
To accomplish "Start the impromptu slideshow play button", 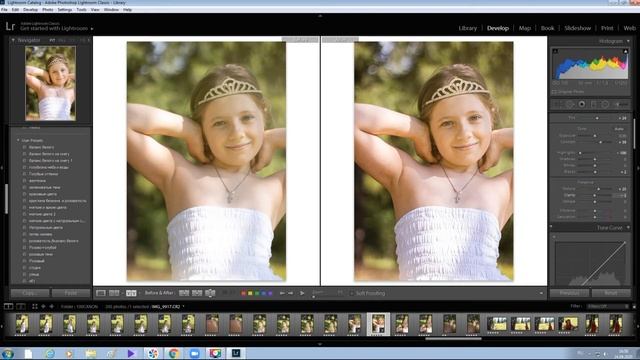I will point(302,293).
